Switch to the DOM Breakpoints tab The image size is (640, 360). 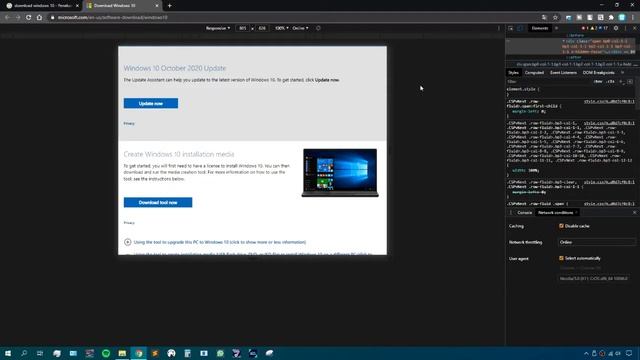[598, 73]
